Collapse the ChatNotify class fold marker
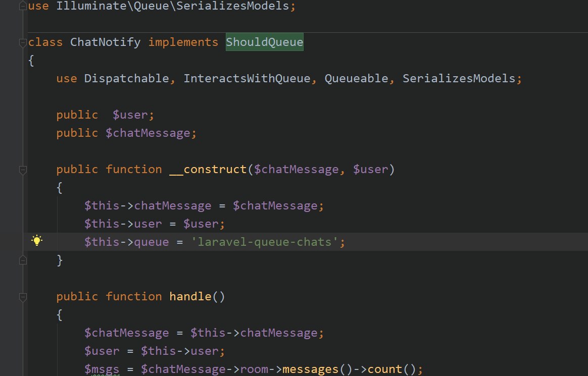Image resolution: width=588 pixels, height=376 pixels. click(x=23, y=43)
